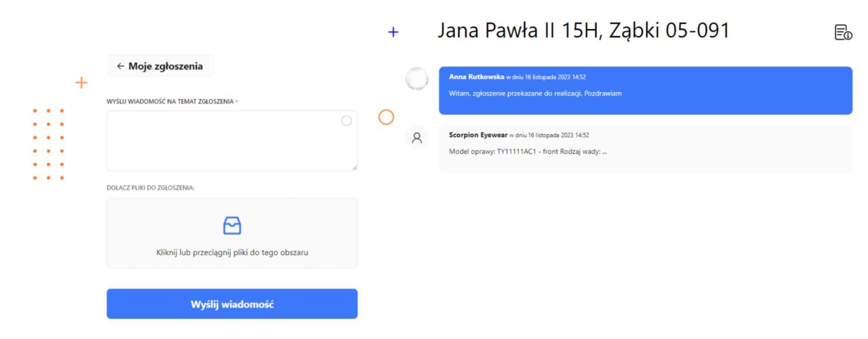Click the orange plus icon
Screen dimensions: 868x339
(81, 83)
